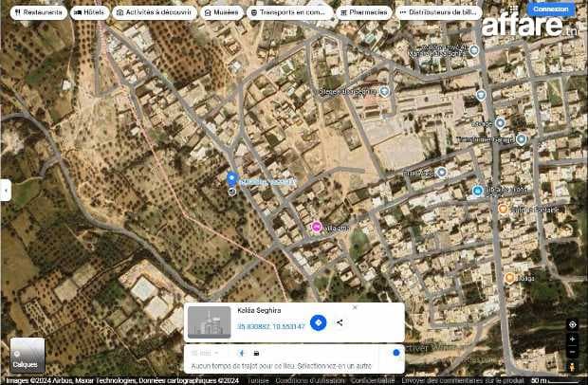
Task: Open the coordinates link 35.830882, 10.553147
Action: click(270, 326)
